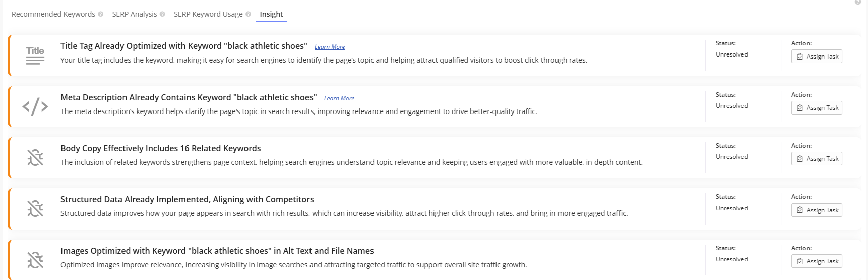Open the Recommended Keywords tab
Image resolution: width=868 pixels, height=280 pixels.
(x=53, y=14)
